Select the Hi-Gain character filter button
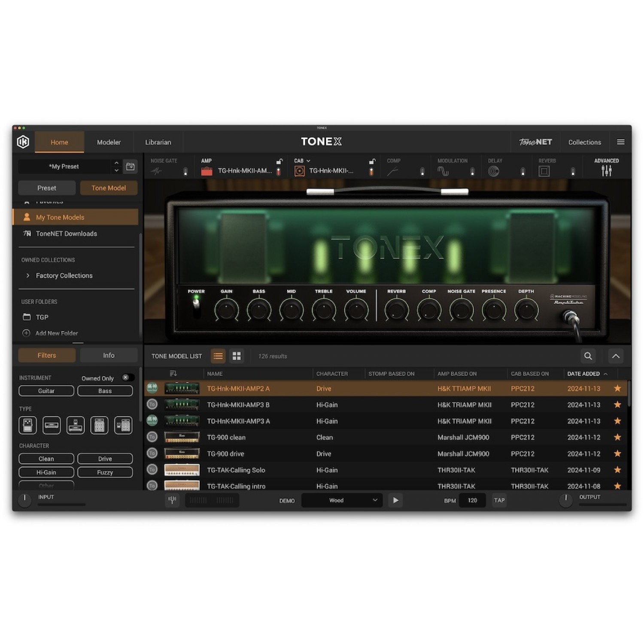The width and height of the screenshot is (644, 644). point(46,472)
